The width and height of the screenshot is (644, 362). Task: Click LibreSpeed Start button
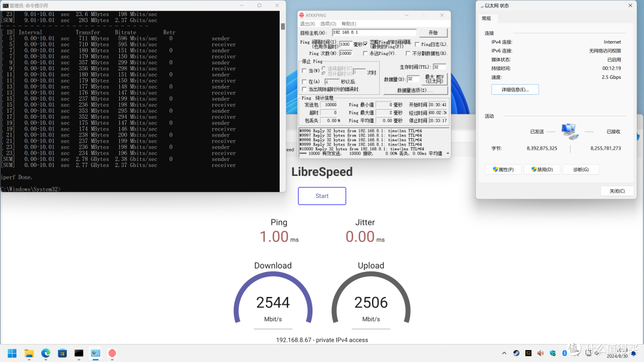[322, 196]
